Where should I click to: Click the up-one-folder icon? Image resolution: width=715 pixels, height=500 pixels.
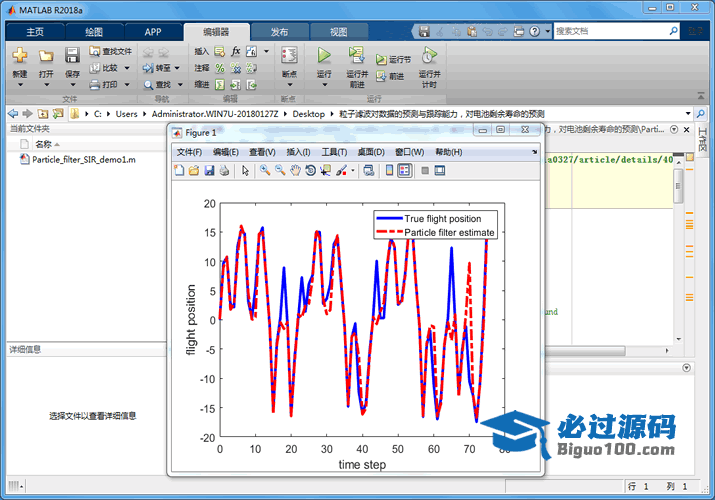click(x=42, y=113)
